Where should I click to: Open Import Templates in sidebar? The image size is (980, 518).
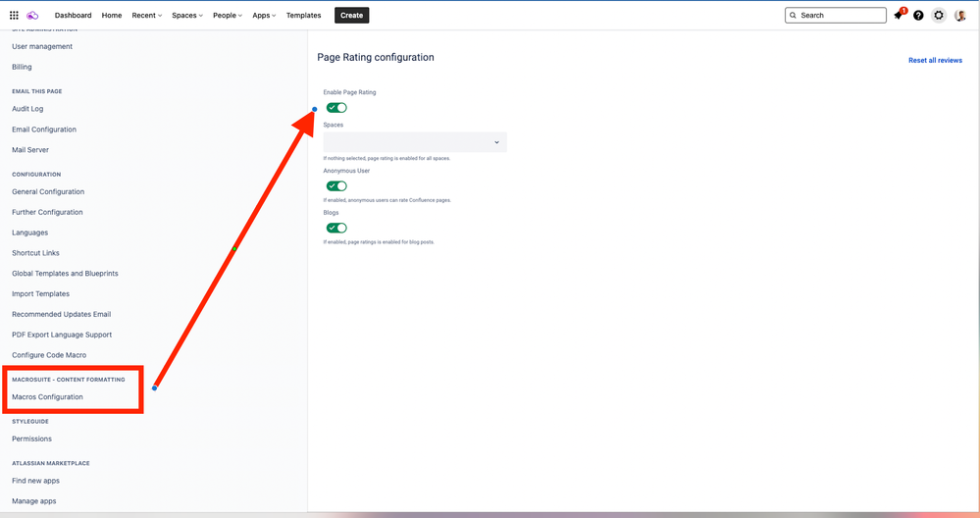(x=40, y=293)
